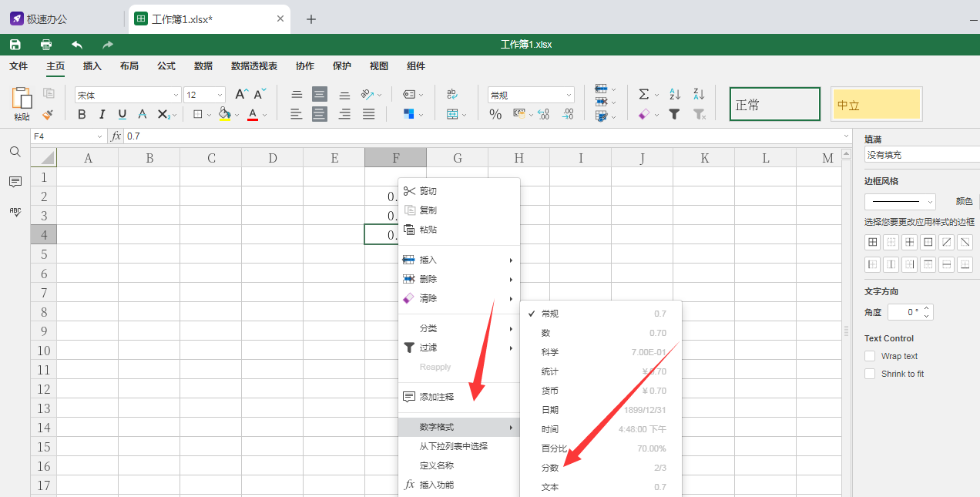
Task: Increase the font size
Action: pyautogui.click(x=241, y=94)
